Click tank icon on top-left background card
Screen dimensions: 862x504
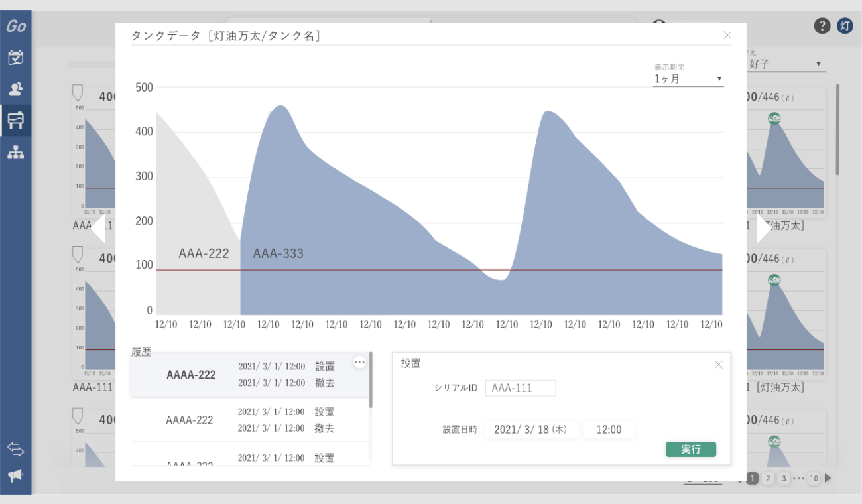click(x=78, y=93)
